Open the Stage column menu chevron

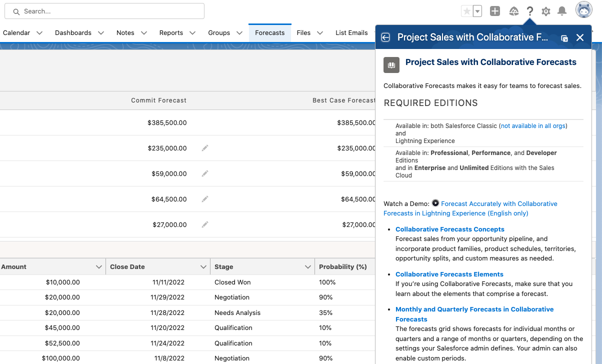pos(308,267)
